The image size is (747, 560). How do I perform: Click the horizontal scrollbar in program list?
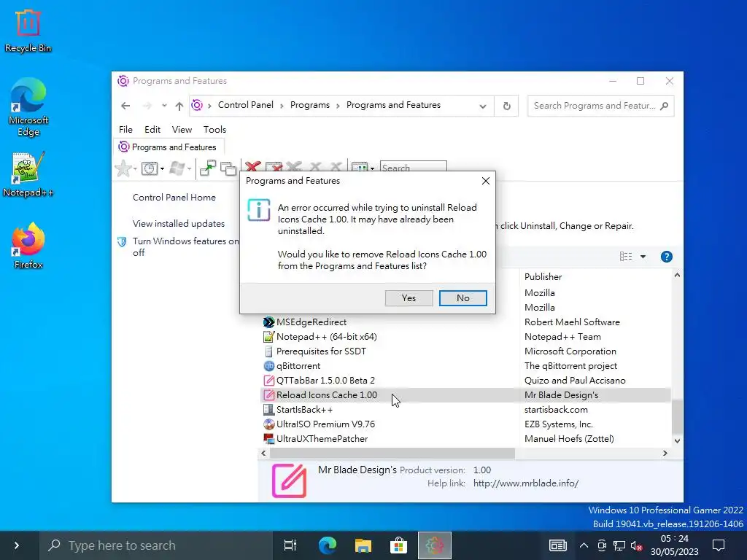pos(392,454)
